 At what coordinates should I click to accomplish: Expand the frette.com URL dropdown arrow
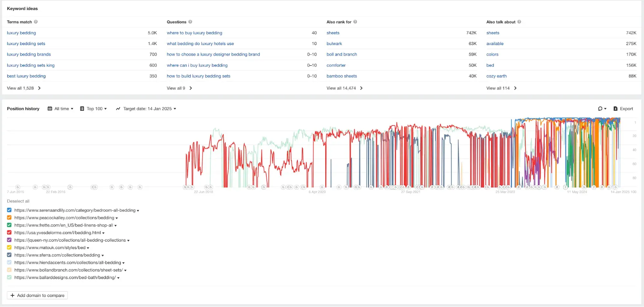(x=115, y=226)
